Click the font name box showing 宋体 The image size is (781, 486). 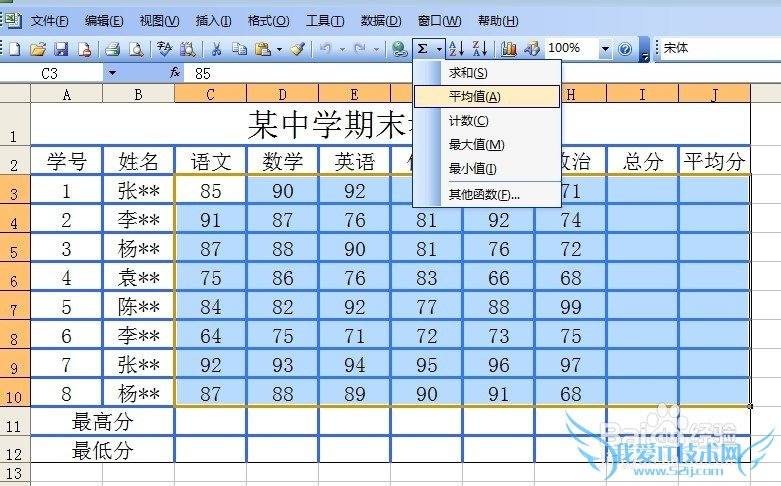coord(721,48)
